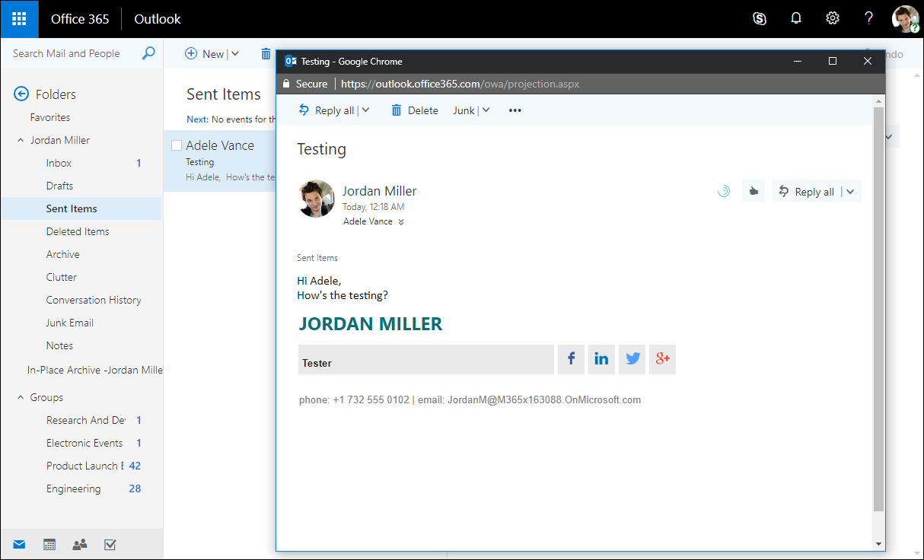Viewport: 924px width, 560px height.
Task: Click the LinkedIn icon in signature
Action: point(601,359)
